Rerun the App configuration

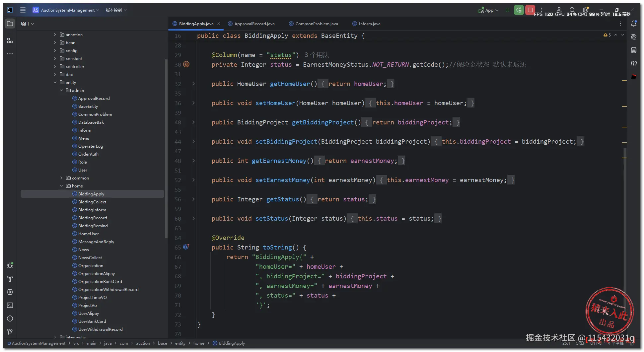(519, 10)
